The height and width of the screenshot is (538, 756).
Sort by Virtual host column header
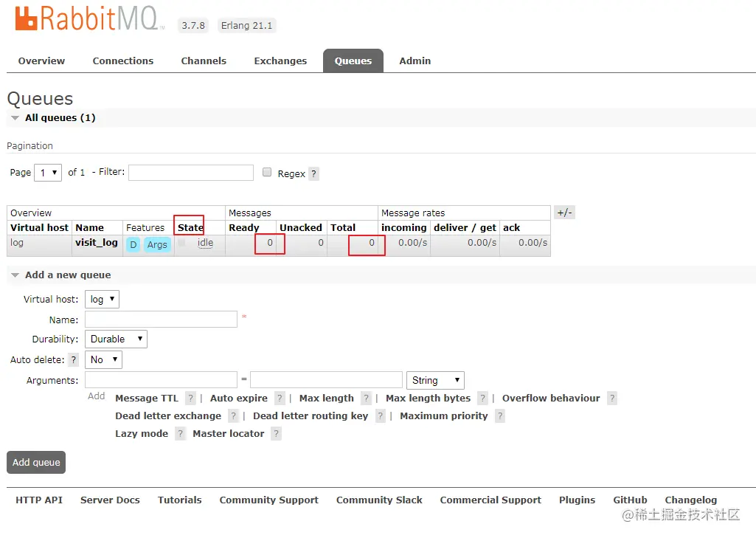point(40,228)
